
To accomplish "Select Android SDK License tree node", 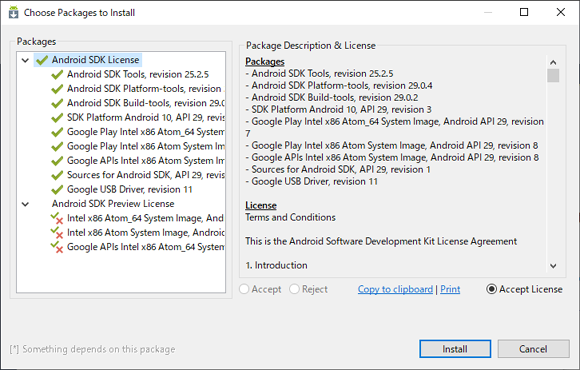I will coord(95,60).
